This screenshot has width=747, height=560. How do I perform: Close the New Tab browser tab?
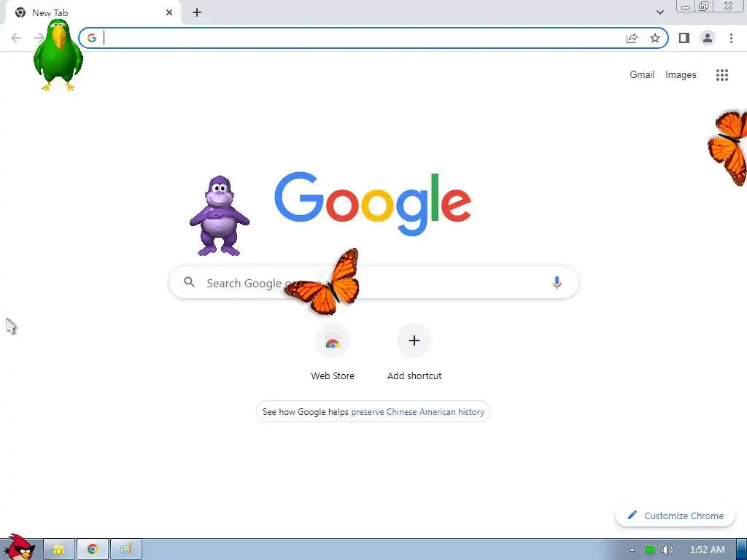pyautogui.click(x=169, y=12)
